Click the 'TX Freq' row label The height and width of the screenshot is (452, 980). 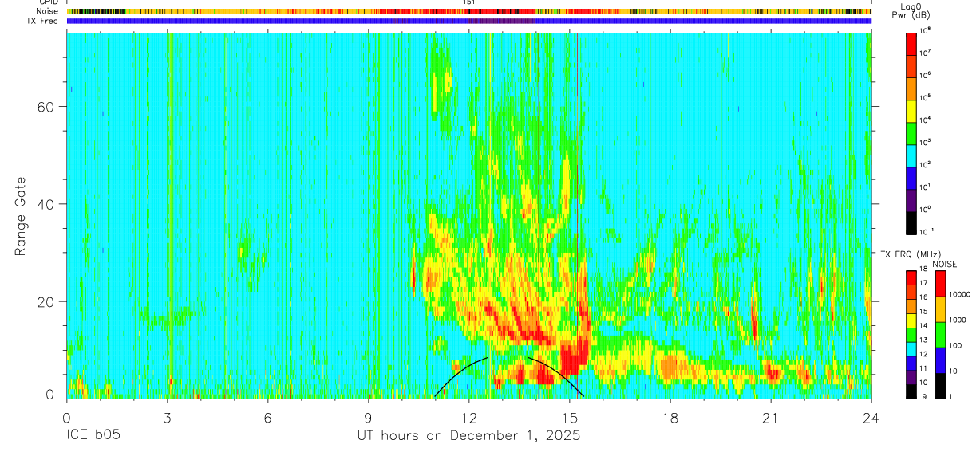tap(43, 21)
